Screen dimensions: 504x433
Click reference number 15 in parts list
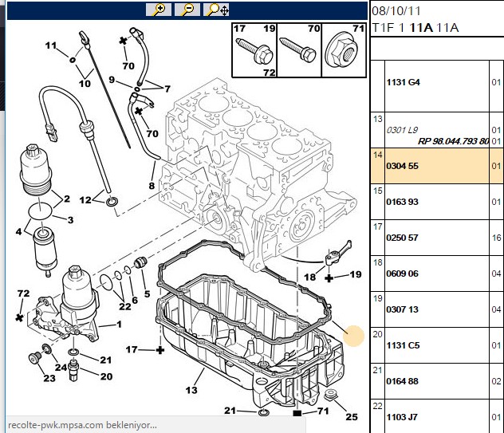point(378,191)
